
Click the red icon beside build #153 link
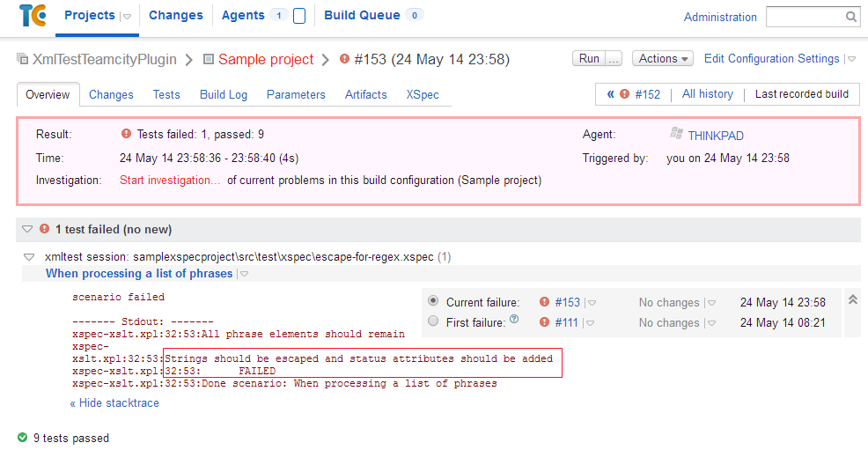tap(544, 302)
